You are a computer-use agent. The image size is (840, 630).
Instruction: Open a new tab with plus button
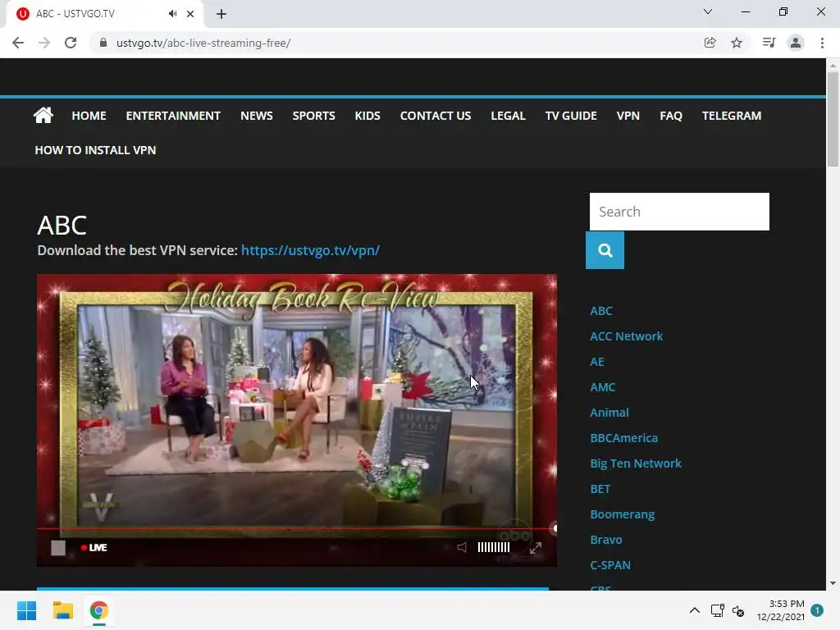tap(221, 14)
